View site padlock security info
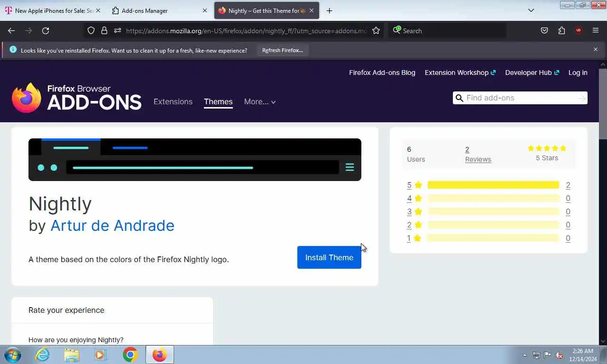The image size is (607, 364). [x=104, y=30]
